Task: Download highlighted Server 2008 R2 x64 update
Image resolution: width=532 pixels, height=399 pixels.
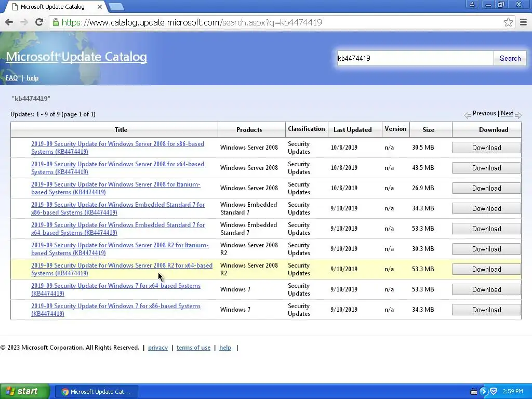Action: pyautogui.click(x=486, y=270)
